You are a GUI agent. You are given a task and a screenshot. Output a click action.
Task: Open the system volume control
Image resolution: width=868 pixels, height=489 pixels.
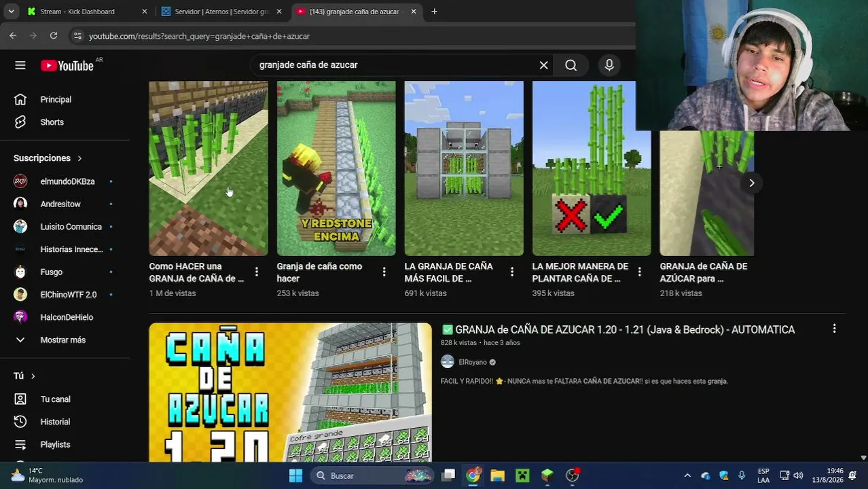(x=798, y=475)
